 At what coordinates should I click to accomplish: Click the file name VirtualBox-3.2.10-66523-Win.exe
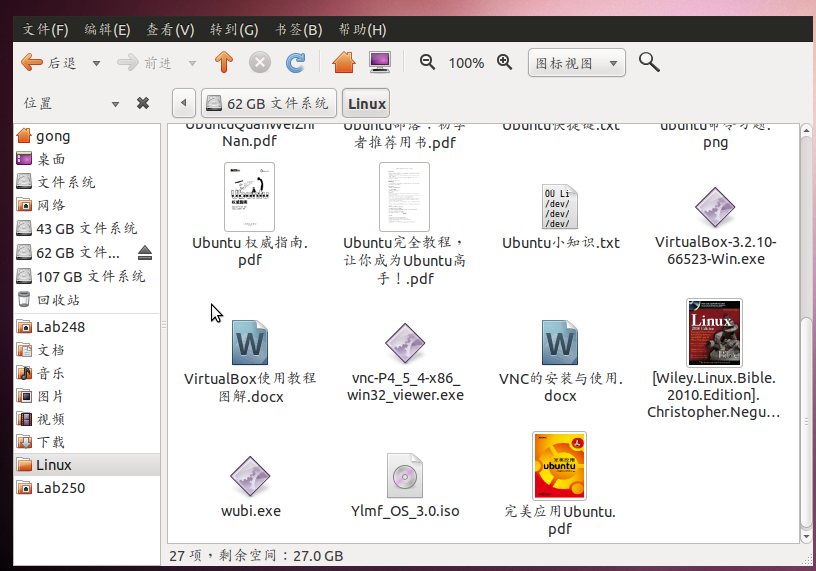pyautogui.click(x=716, y=250)
